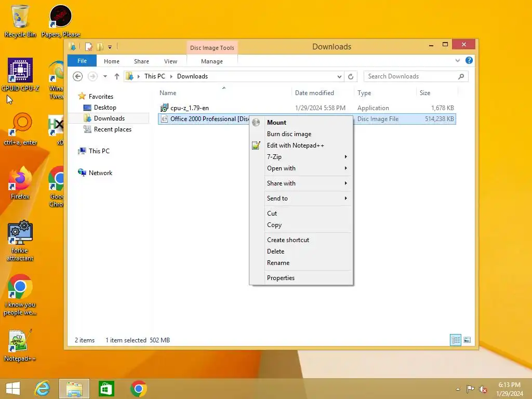This screenshot has width=532, height=399.
Task: Open the Manage Disc Image Tools tab
Action: tap(212, 61)
